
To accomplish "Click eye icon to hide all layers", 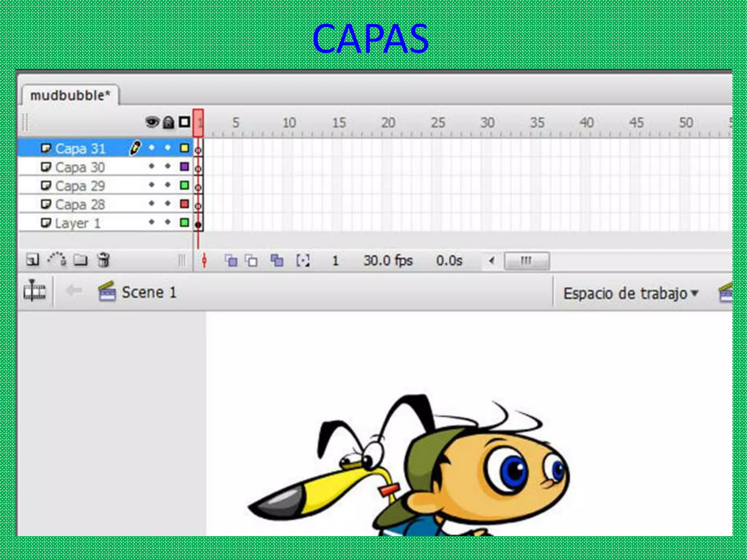I will point(152,122).
